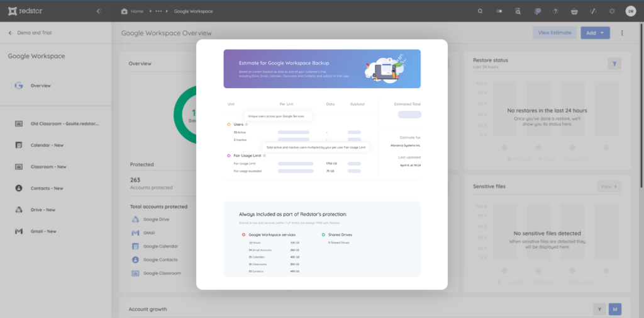The height and width of the screenshot is (318, 644).
Task: Click the '53 Contacts' entry
Action: coord(257,271)
